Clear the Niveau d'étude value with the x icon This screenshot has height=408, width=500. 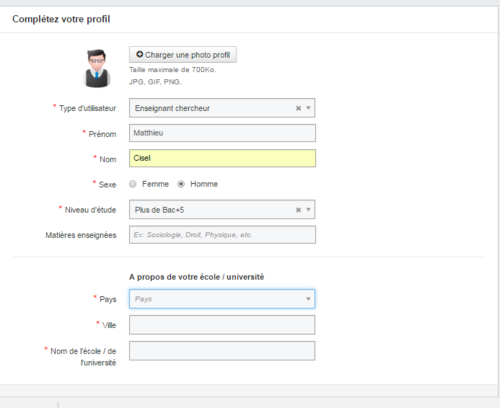click(x=298, y=210)
